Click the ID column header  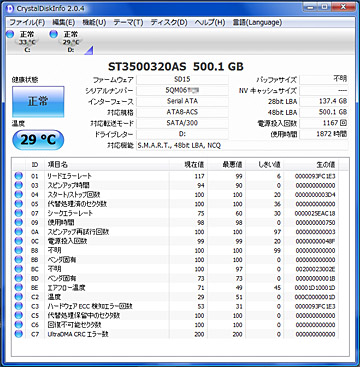click(35, 164)
